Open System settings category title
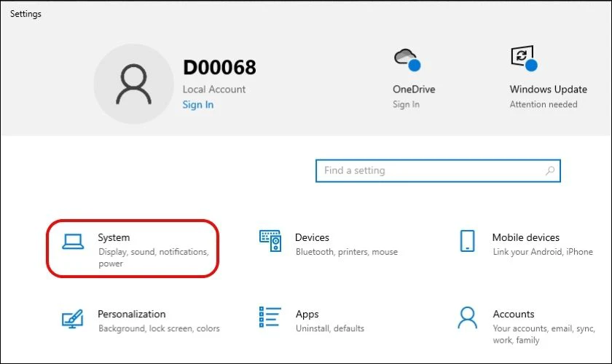 point(114,237)
